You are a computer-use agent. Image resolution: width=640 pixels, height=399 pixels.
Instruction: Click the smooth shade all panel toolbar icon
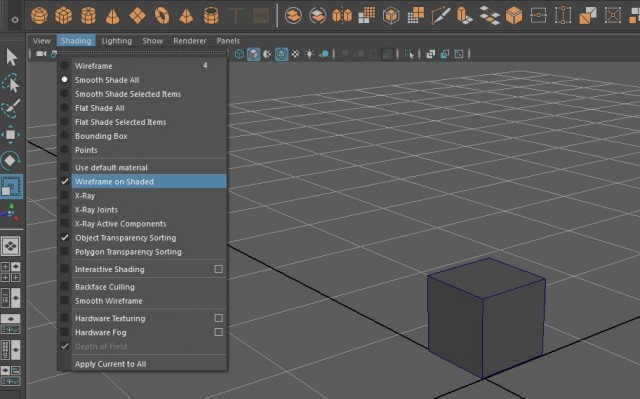coord(253,54)
